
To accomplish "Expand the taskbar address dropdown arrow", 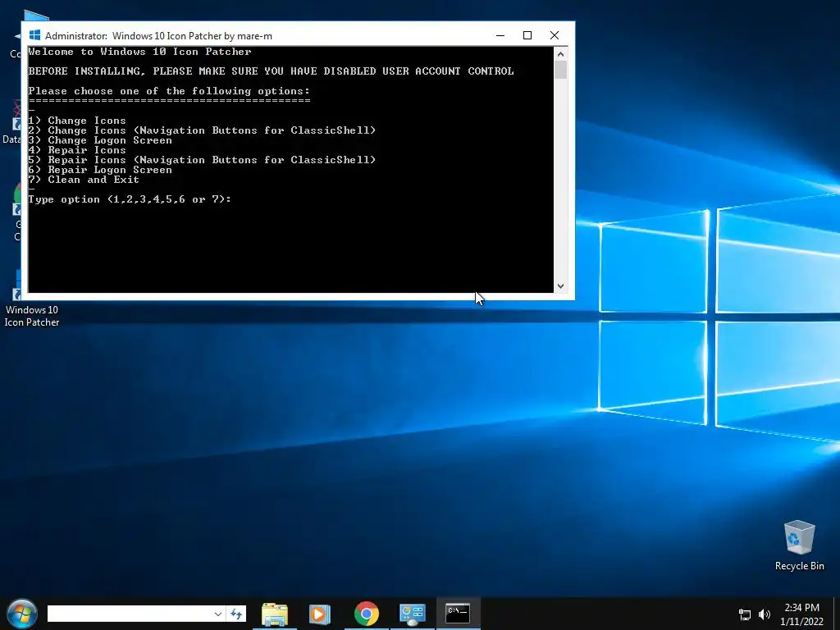I will click(x=217, y=614).
